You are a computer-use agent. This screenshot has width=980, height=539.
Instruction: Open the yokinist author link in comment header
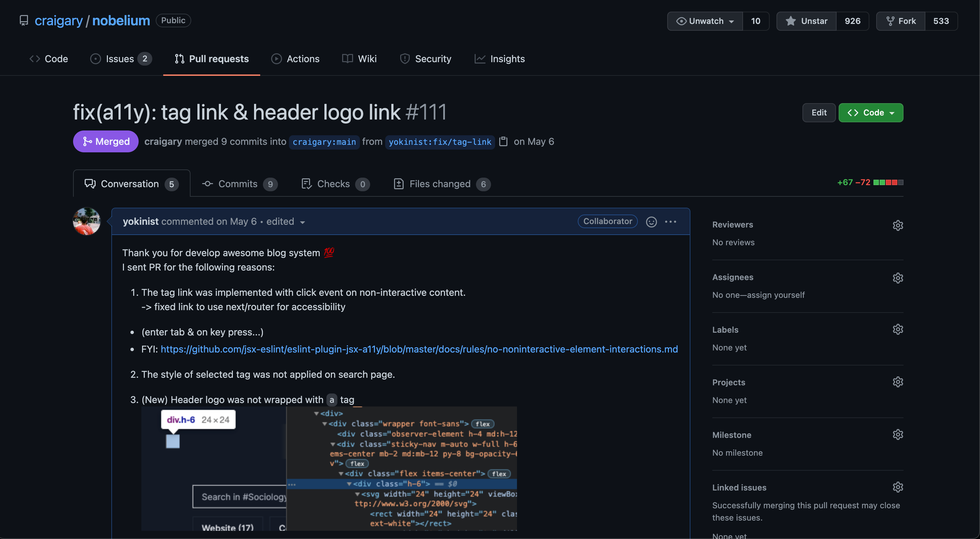pos(140,222)
